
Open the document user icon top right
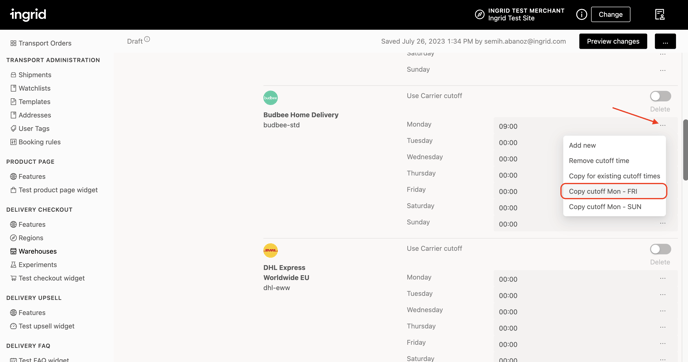tap(659, 14)
